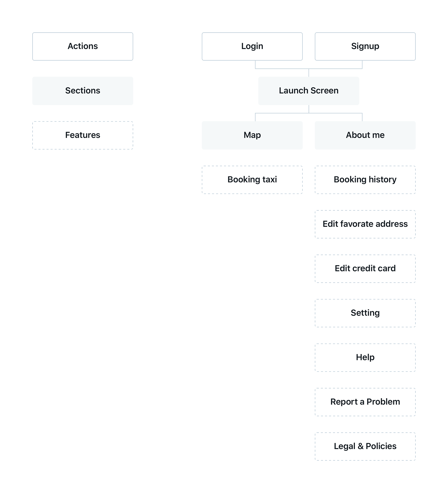Select the Sections legend box
Screen dimensions: 448x493
click(83, 91)
